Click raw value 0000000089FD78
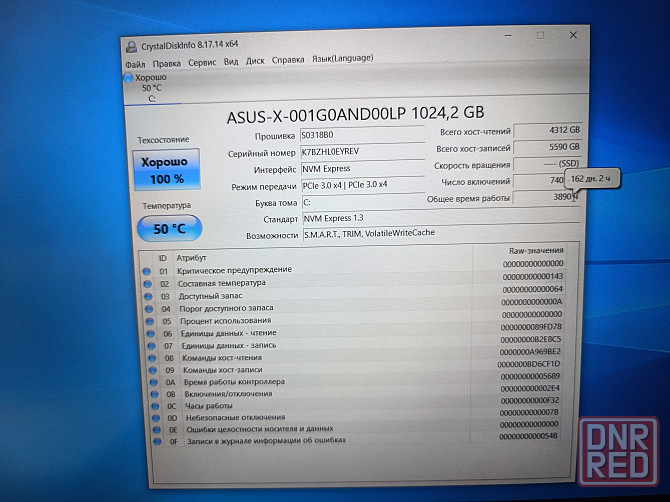The image size is (670, 502). click(531, 327)
